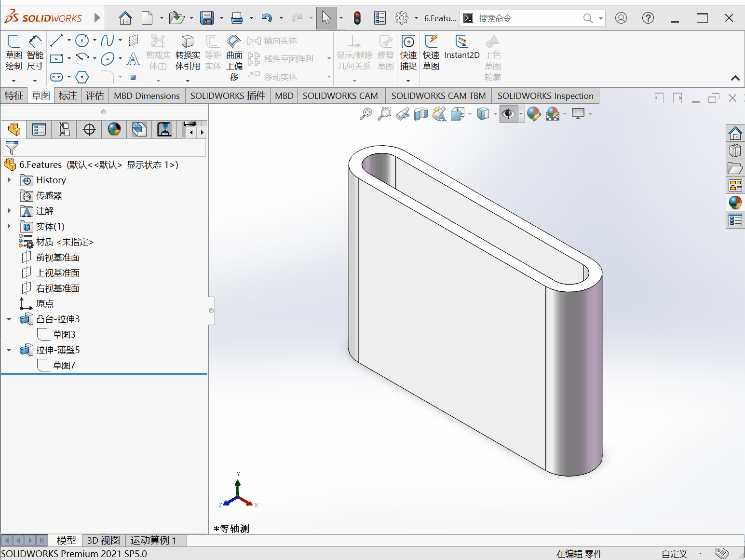The width and height of the screenshot is (745, 560).
Task: Switch to the SOLIDWORKS CAM tab
Action: pyautogui.click(x=340, y=96)
